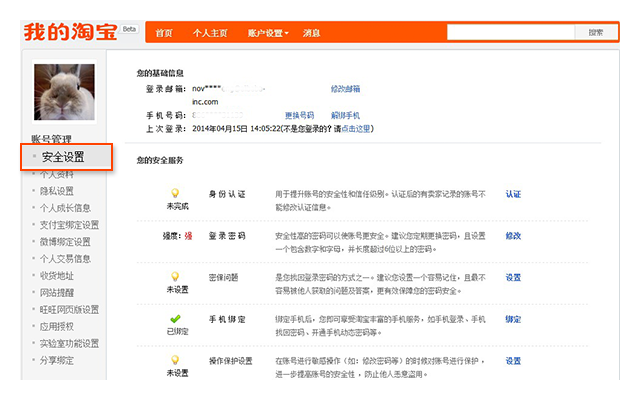Image resolution: width=640 pixels, height=400 pixels.
Task: Click 认证 link for identity verification
Action: pos(513,194)
